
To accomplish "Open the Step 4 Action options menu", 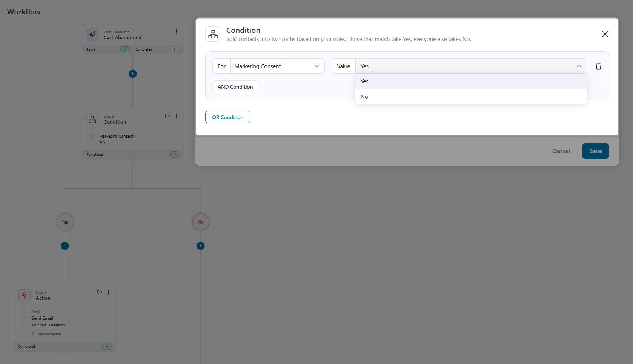I will point(108,292).
